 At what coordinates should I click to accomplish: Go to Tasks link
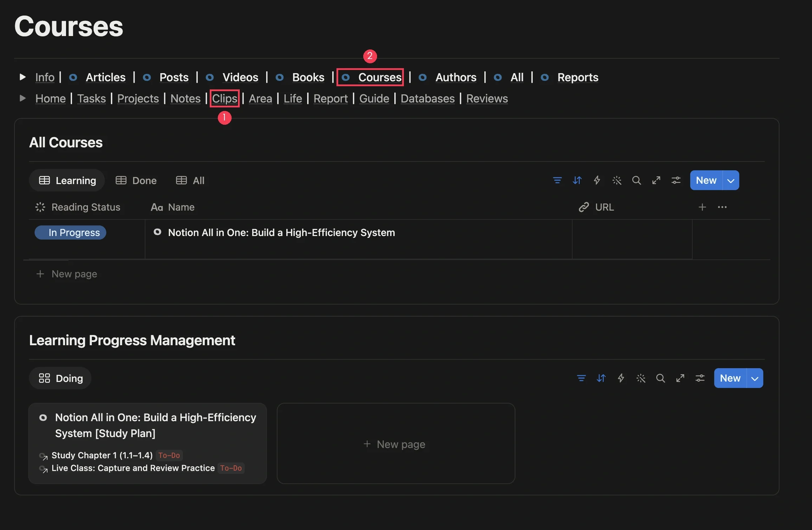tap(91, 99)
